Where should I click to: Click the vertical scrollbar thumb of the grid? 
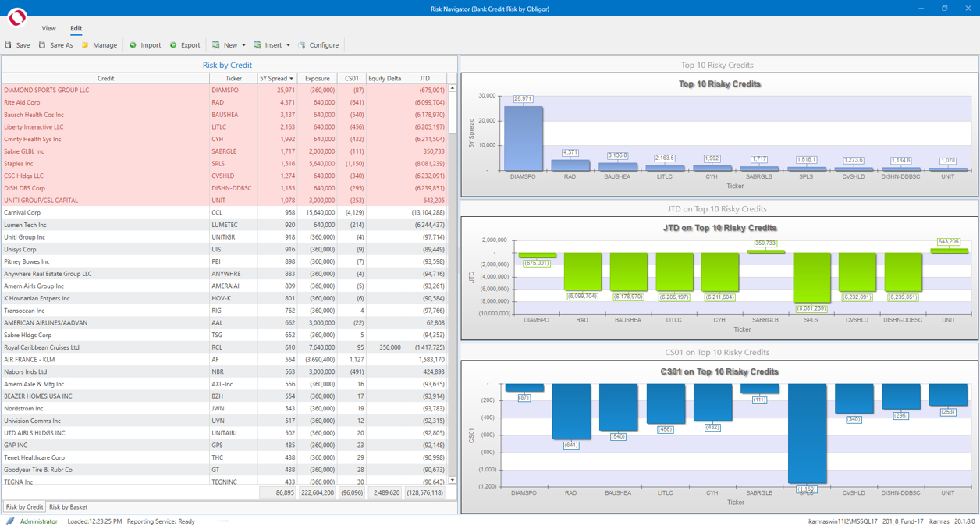coord(453,114)
